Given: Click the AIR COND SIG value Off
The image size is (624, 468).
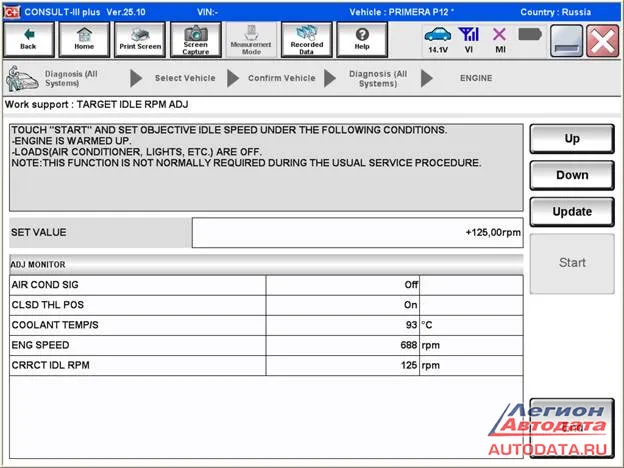Looking at the screenshot, I should click(x=411, y=285).
